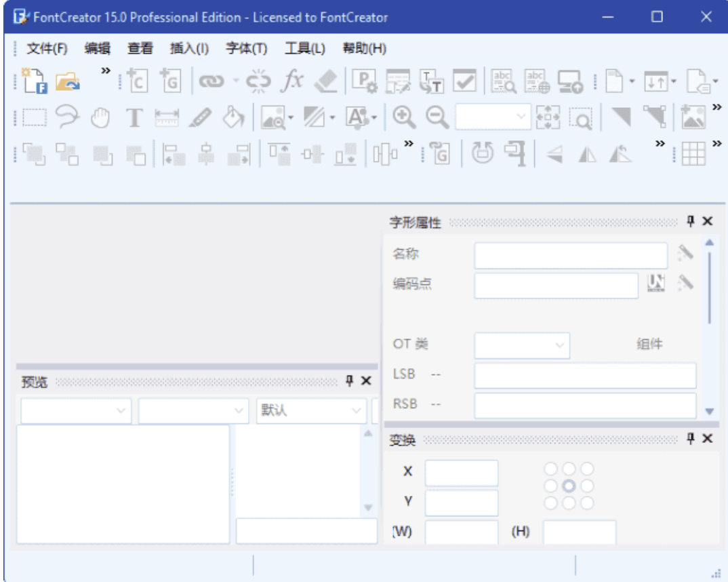The image size is (728, 582).
Task: Expand the toolbar overflow chevron
Action: pyautogui.click(x=104, y=69)
